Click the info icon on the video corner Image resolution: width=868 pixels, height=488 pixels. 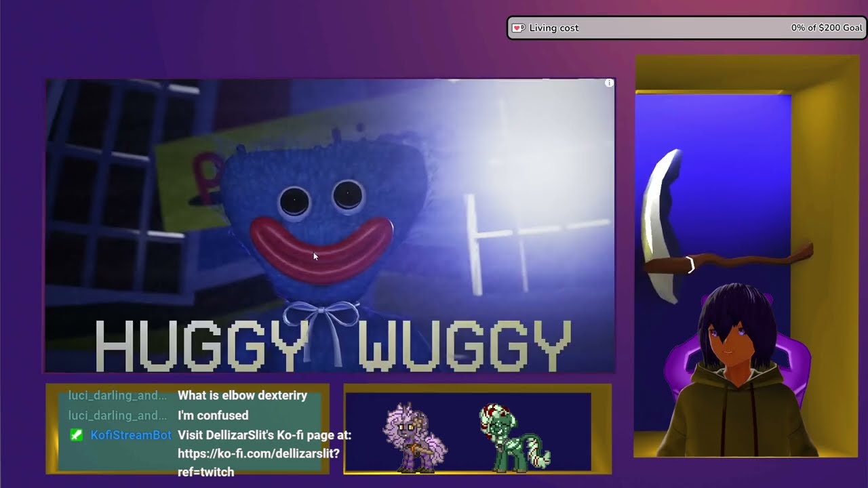coord(609,83)
